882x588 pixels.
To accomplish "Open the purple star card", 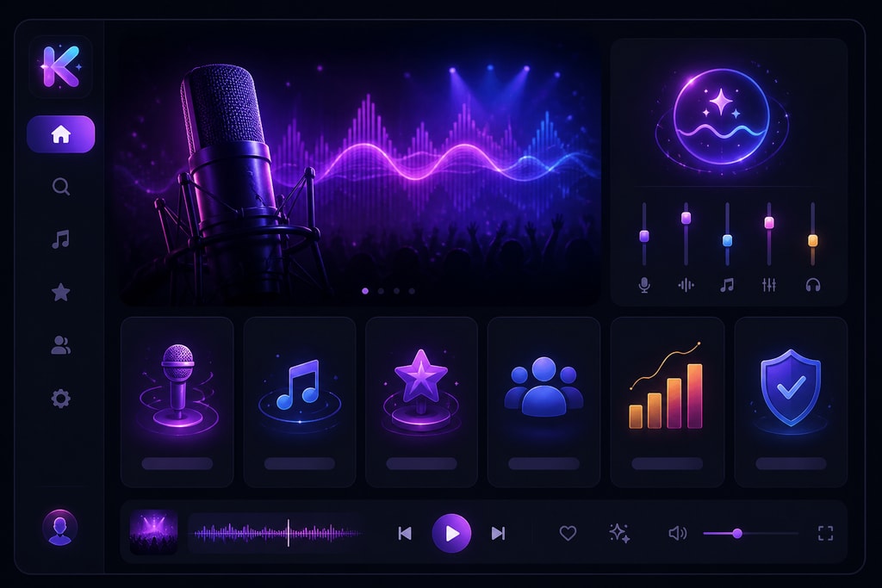I will [421, 402].
